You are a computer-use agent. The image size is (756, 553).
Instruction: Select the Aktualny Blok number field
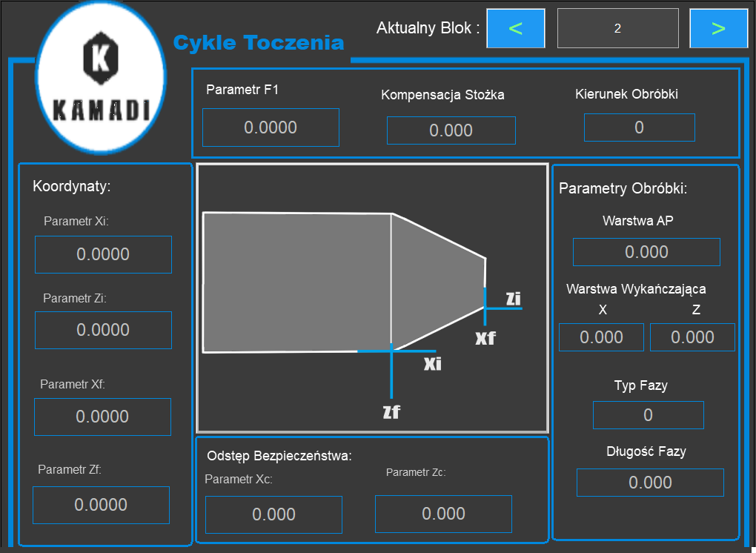617,29
